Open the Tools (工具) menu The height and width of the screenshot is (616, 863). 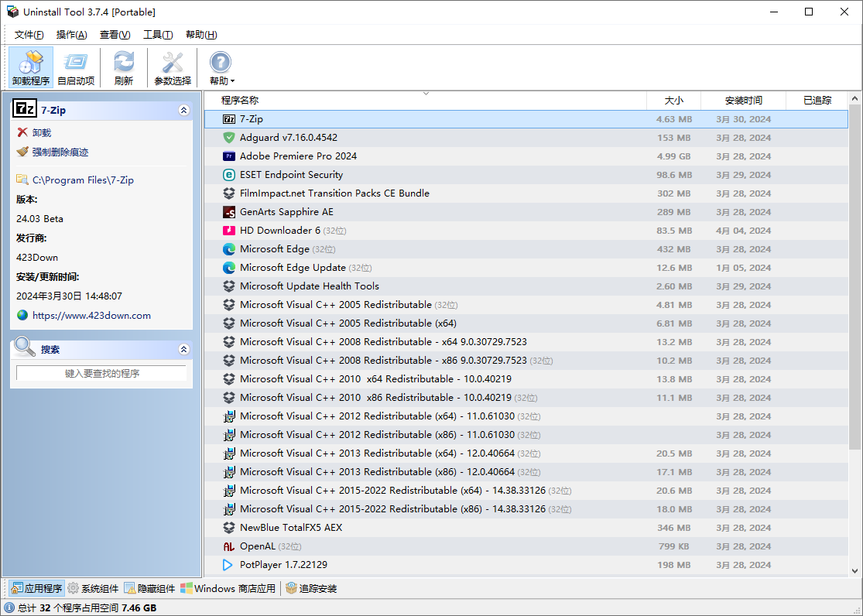158,35
